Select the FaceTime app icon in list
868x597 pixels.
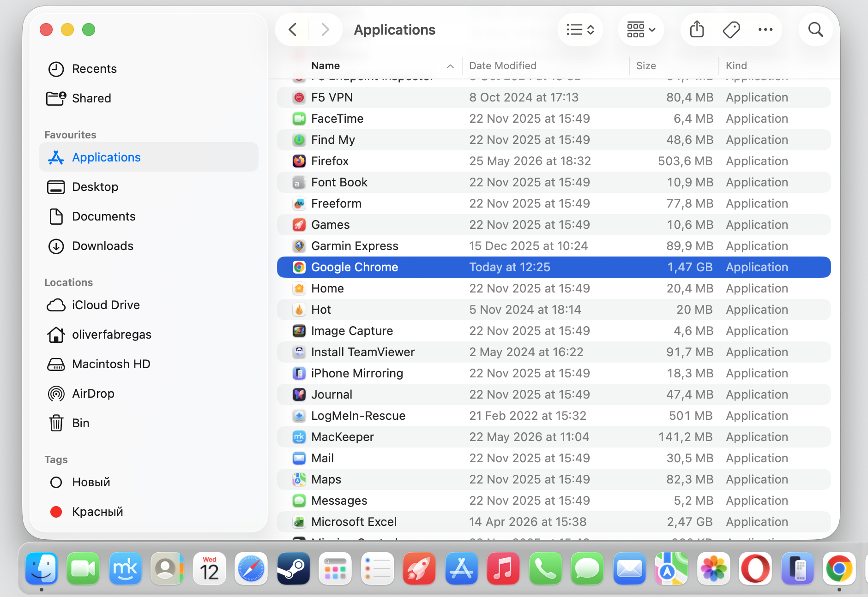pos(299,119)
